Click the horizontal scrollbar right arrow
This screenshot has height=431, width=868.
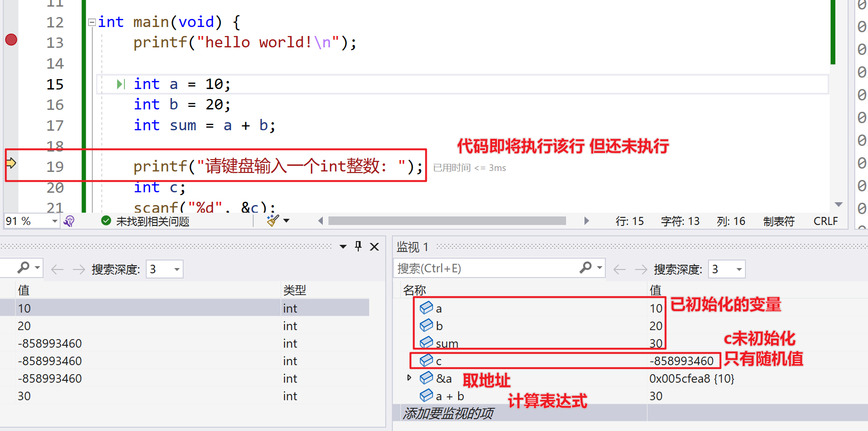coord(586,221)
